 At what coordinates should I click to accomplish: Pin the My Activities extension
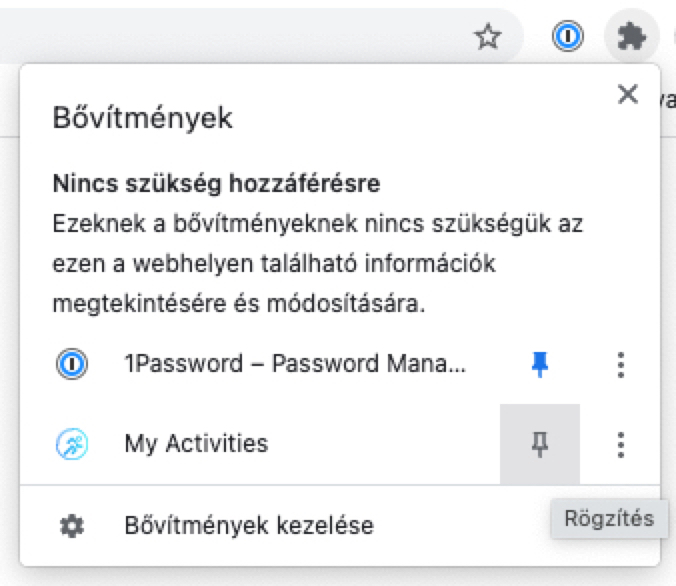540,444
